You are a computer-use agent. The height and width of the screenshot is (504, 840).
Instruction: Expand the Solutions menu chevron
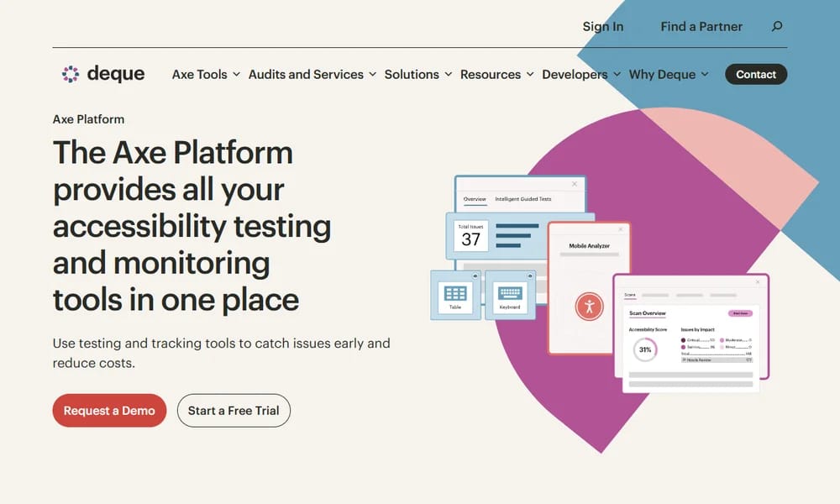[x=449, y=75]
